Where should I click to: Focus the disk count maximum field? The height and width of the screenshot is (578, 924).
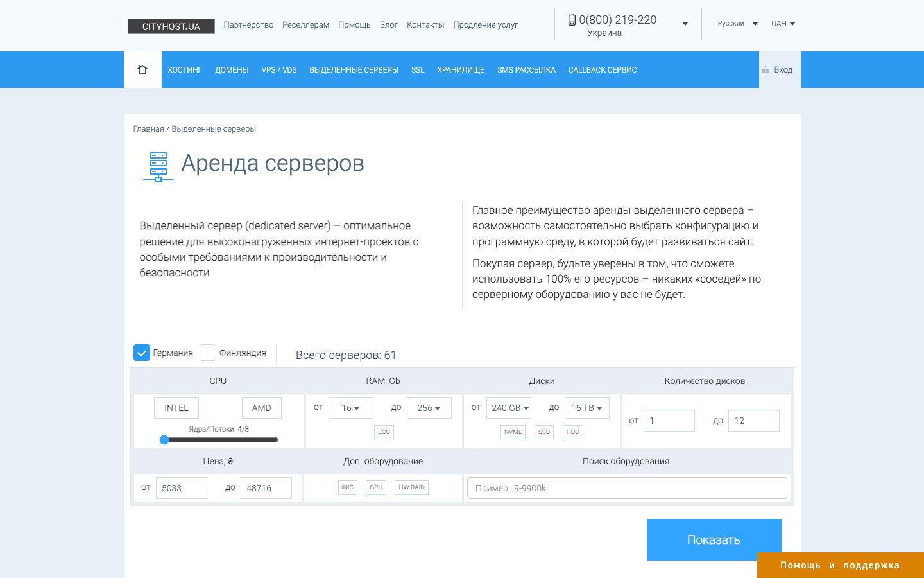click(x=754, y=421)
